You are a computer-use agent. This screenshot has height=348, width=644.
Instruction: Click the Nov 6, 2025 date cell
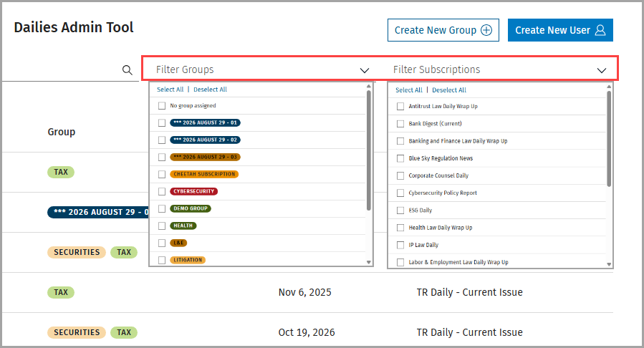pyautogui.click(x=304, y=292)
